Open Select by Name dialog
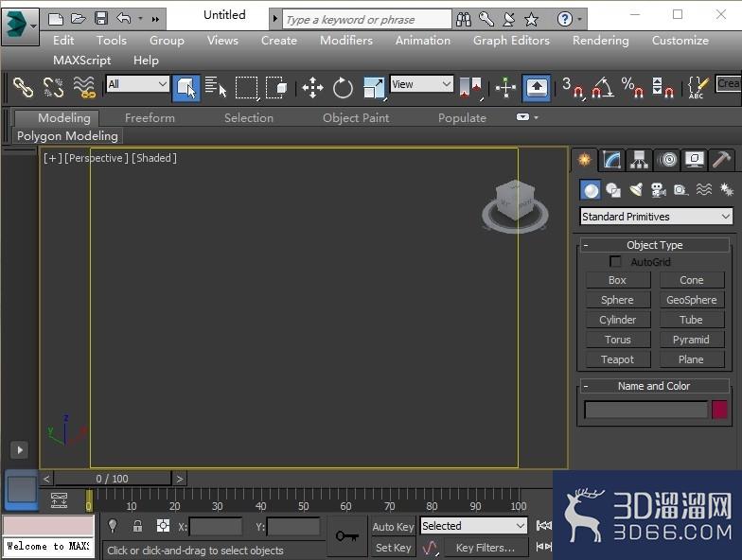The image size is (742, 560). pos(216,87)
